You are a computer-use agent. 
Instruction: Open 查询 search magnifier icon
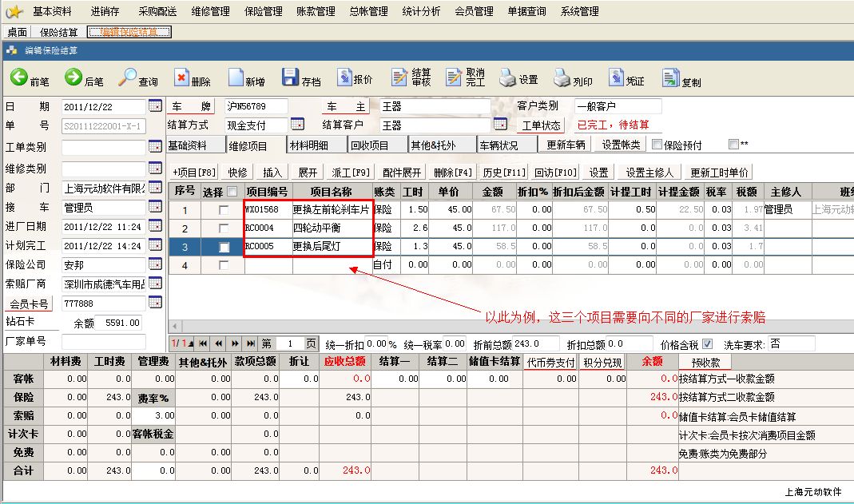click(x=128, y=77)
